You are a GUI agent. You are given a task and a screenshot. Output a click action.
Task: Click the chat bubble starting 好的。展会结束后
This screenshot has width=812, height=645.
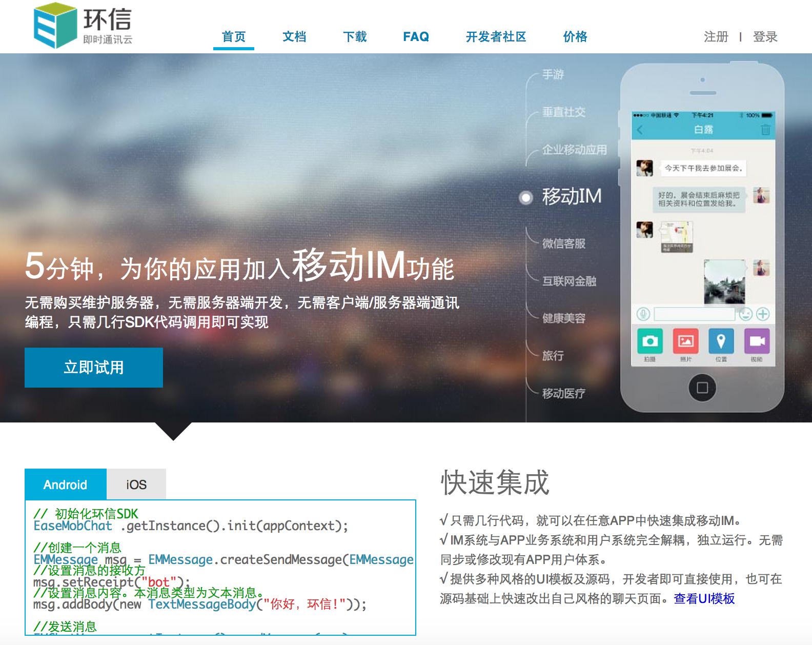pyautogui.click(x=699, y=199)
